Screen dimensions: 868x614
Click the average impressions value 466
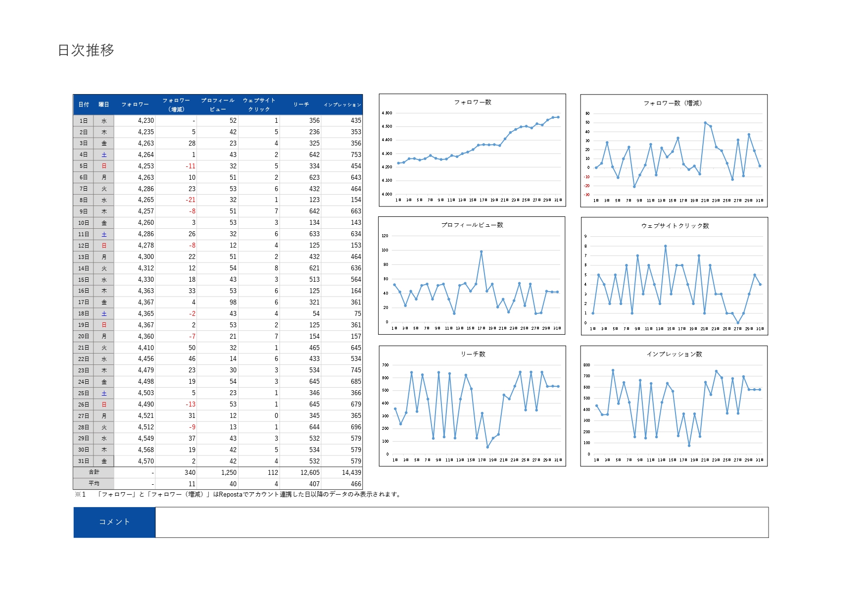pyautogui.click(x=356, y=484)
